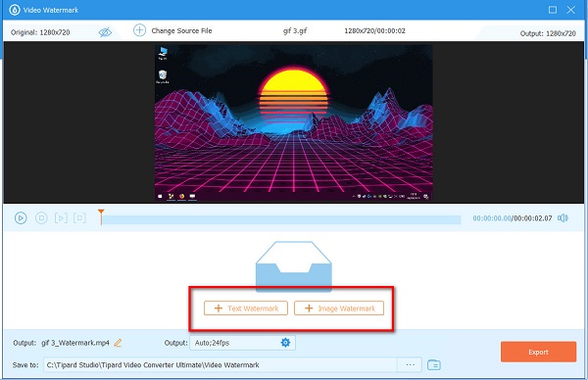
Task: Open the output folder icon
Action: 434,364
